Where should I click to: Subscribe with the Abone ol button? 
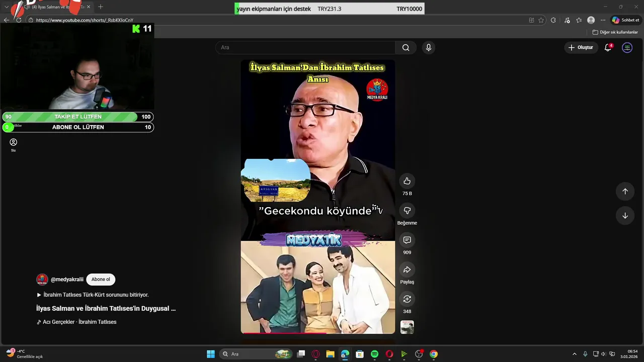coord(101,280)
